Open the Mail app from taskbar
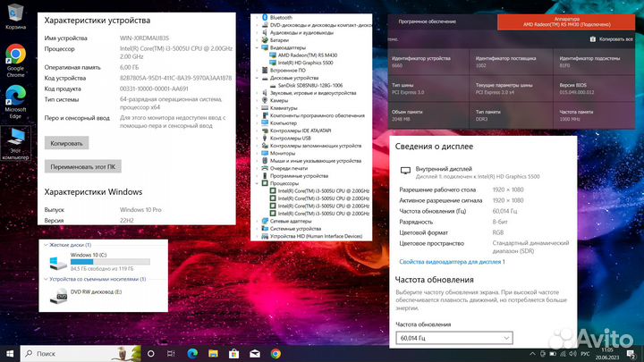 pos(255,353)
